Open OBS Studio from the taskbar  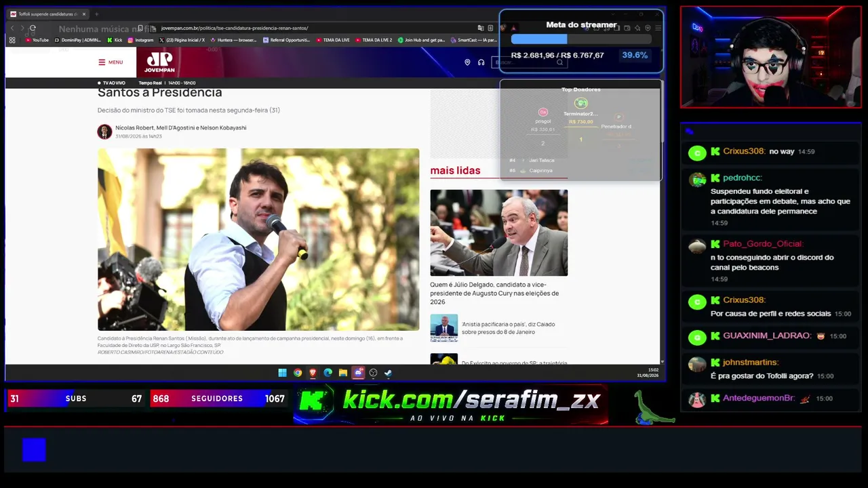[373, 373]
